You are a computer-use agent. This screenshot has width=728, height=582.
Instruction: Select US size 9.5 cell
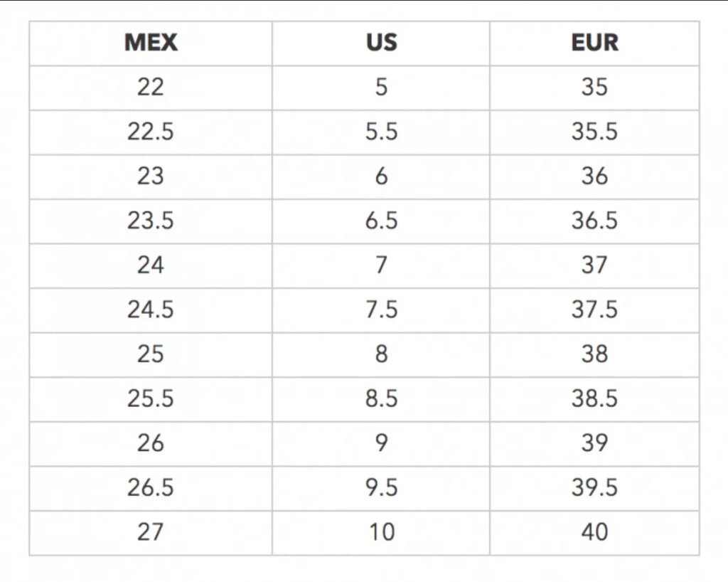381,489
